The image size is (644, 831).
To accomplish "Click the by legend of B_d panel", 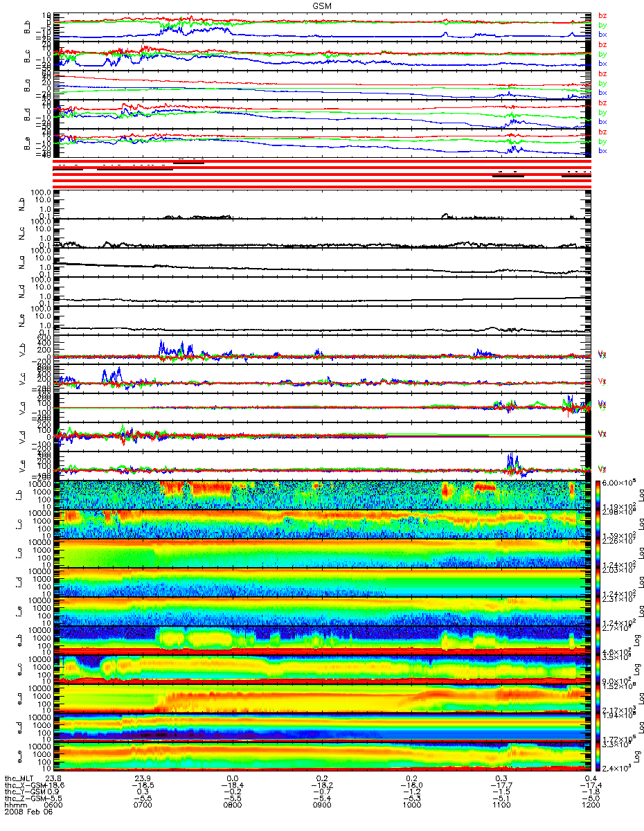I will (602, 112).
